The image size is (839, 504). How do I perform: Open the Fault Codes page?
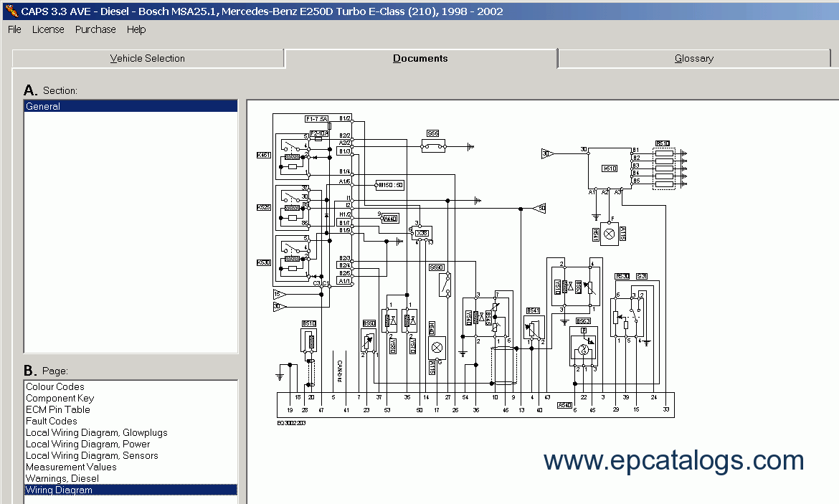tap(131, 421)
